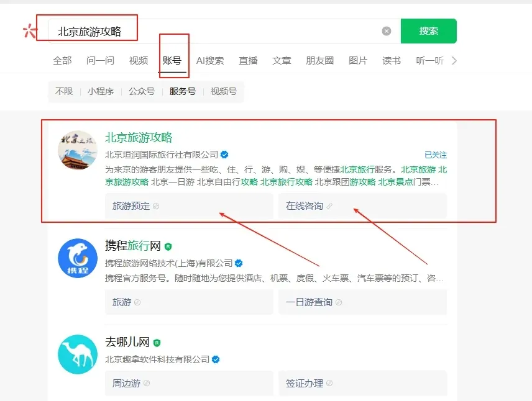Image resolution: width=532 pixels, height=401 pixels.
Task: Click green shield badge beside 去哪儿网
Action: 157,343
